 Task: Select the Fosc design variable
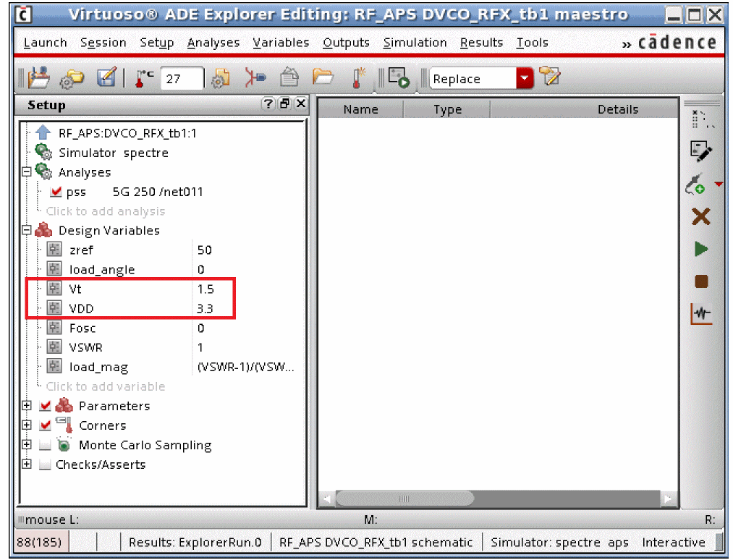coord(82,328)
